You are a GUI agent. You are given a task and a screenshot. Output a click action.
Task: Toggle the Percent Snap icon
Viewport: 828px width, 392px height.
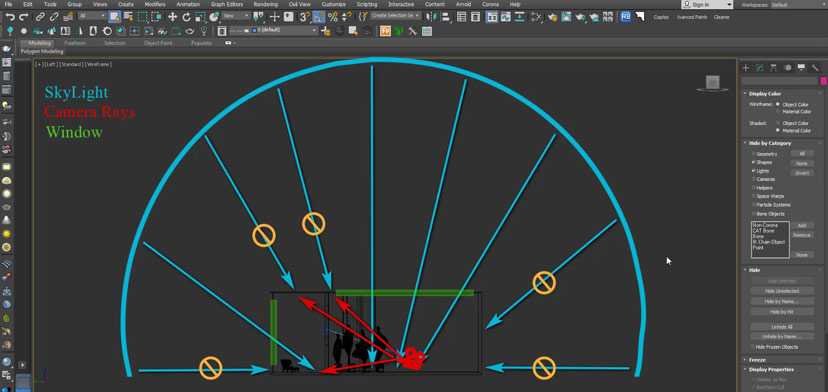point(333,17)
